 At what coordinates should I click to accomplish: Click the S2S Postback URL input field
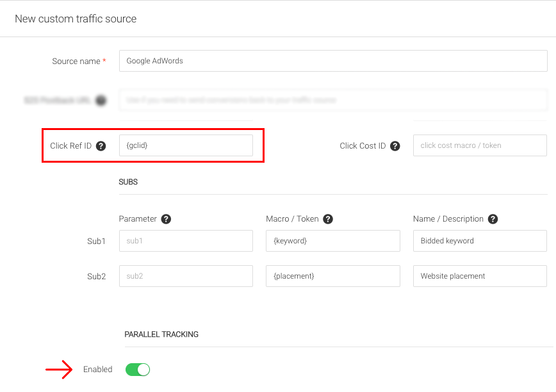click(333, 100)
